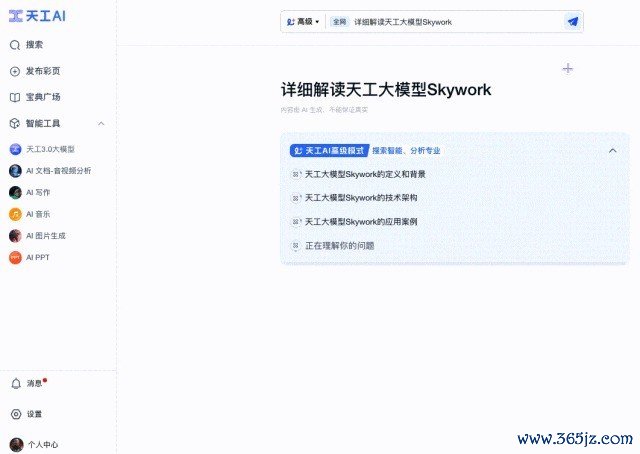Click the 天工AI高级模式 badge
Screen dimensions: 640x454
click(329, 151)
